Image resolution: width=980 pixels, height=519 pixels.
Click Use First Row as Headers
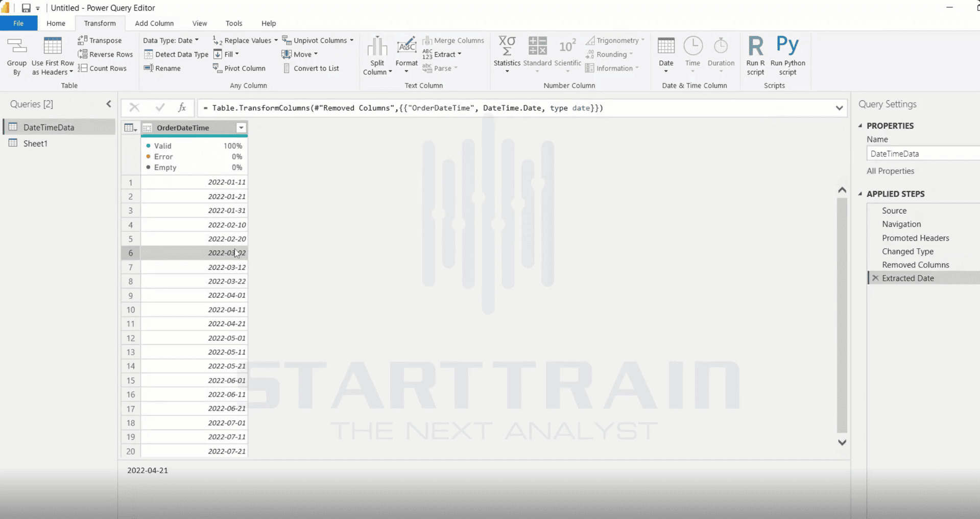(53, 56)
